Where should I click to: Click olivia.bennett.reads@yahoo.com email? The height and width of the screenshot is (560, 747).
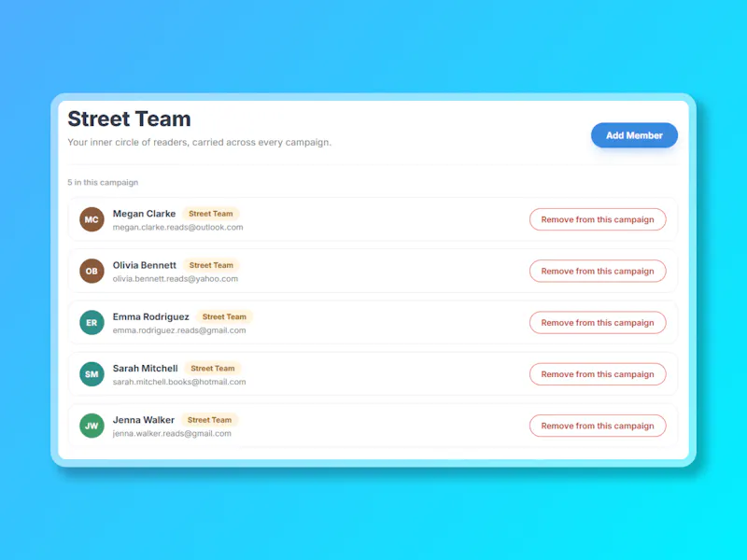click(x=176, y=278)
